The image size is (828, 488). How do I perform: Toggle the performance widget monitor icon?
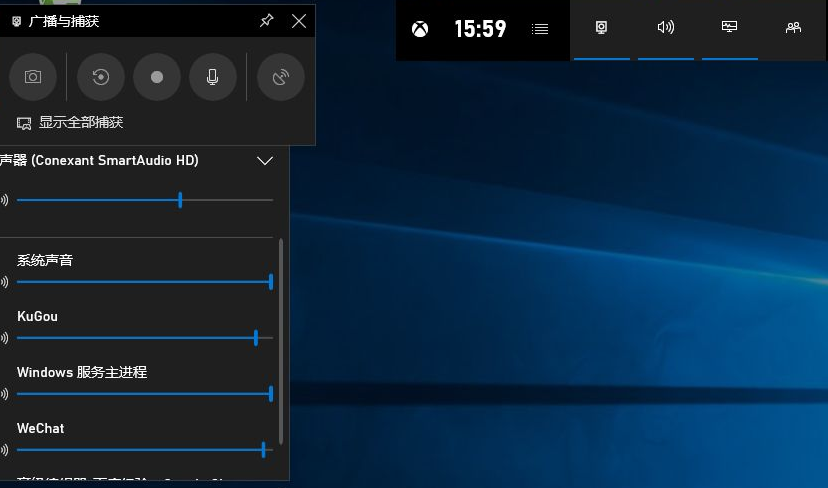click(730, 28)
